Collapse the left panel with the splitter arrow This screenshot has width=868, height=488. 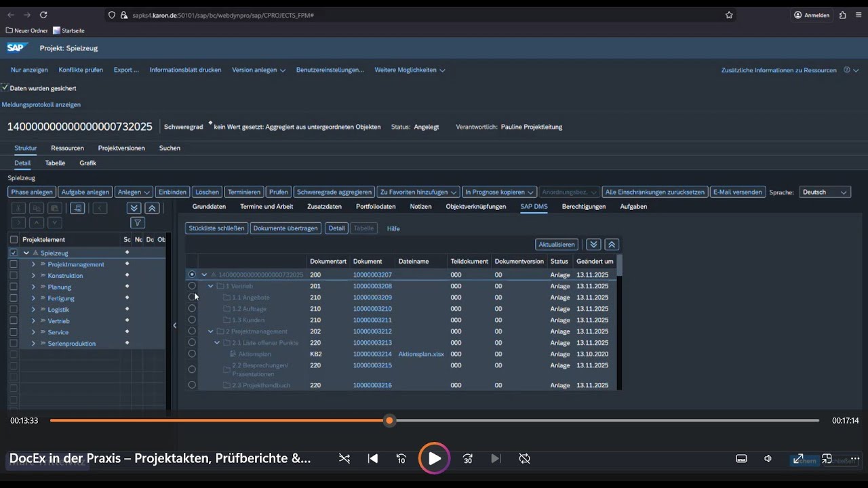click(174, 325)
